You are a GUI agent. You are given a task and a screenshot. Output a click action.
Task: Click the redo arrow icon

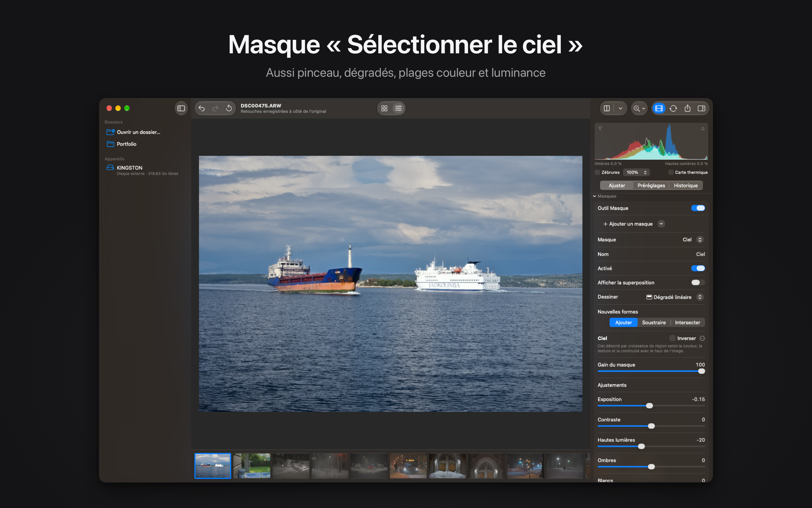(215, 108)
